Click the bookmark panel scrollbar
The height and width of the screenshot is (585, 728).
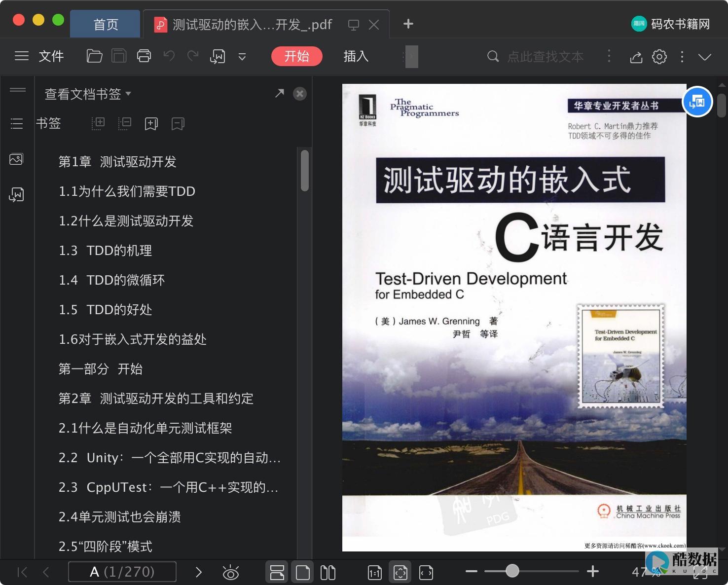tap(305, 170)
